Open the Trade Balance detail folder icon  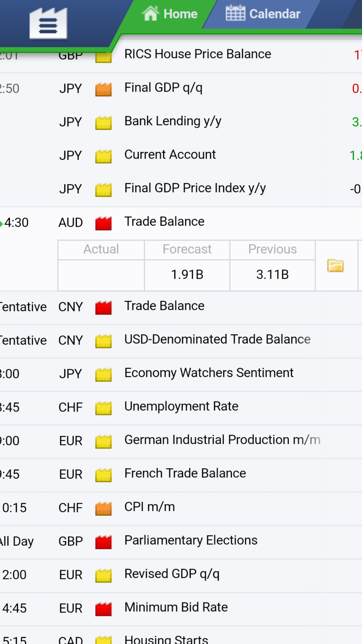[336, 266]
